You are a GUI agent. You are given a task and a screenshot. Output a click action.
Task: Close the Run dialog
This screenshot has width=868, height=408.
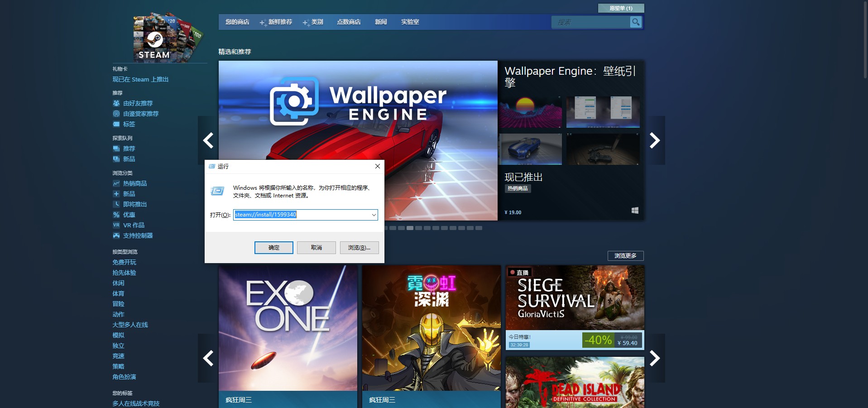click(x=377, y=166)
